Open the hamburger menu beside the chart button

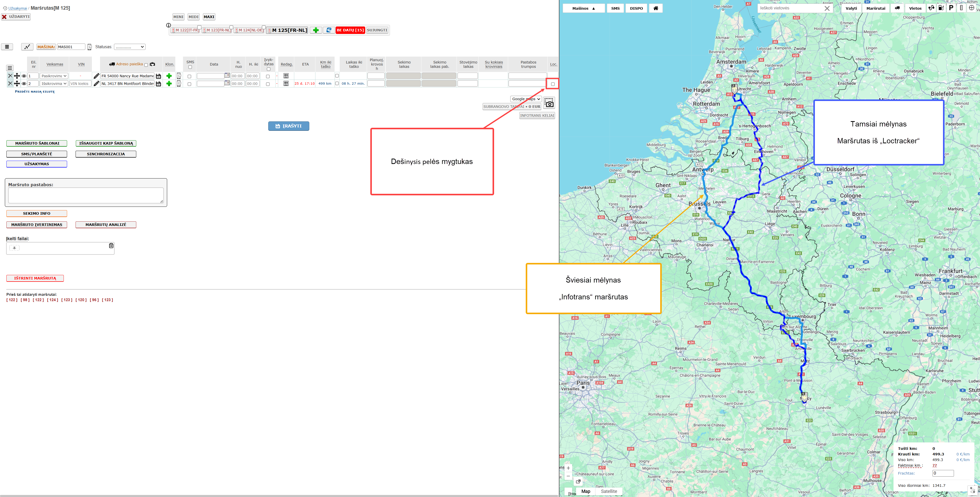tap(7, 47)
